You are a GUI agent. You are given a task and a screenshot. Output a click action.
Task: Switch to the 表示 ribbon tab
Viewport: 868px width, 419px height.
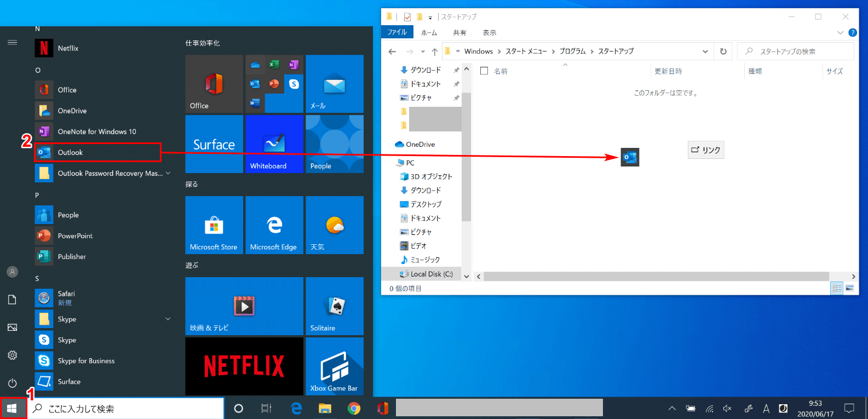[490, 33]
